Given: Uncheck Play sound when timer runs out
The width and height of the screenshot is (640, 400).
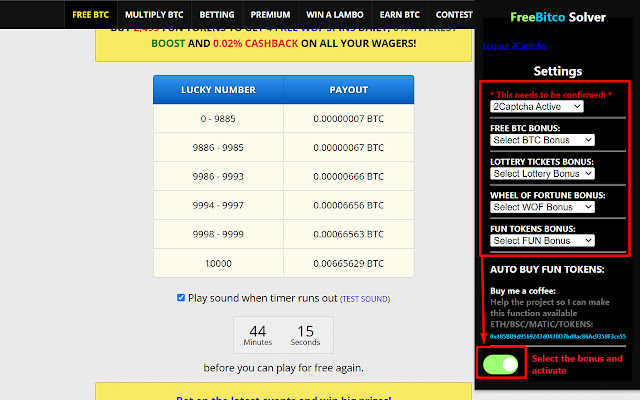Looking at the screenshot, I should [x=181, y=298].
